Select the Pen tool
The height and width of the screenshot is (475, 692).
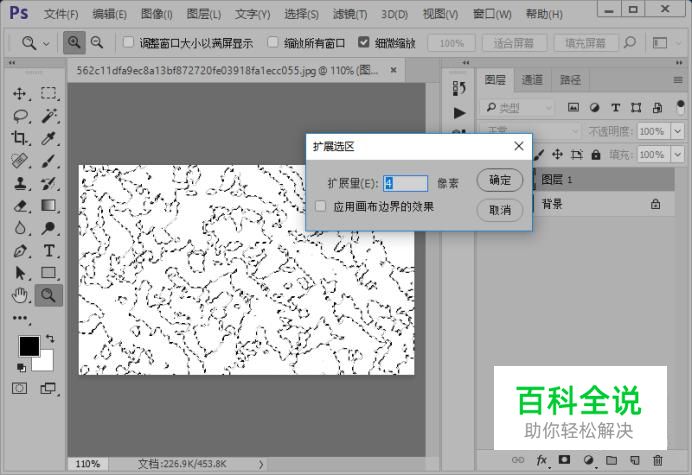[19, 251]
